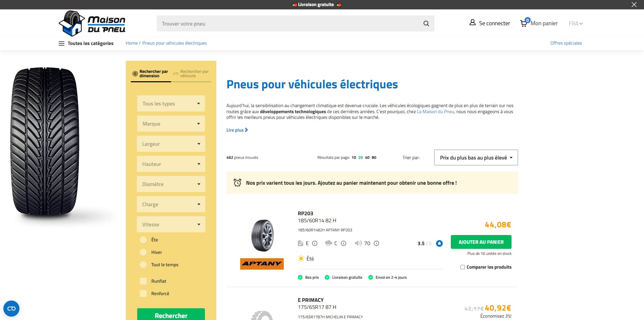
Task: Show 40 results per page
Action: (x=367, y=157)
